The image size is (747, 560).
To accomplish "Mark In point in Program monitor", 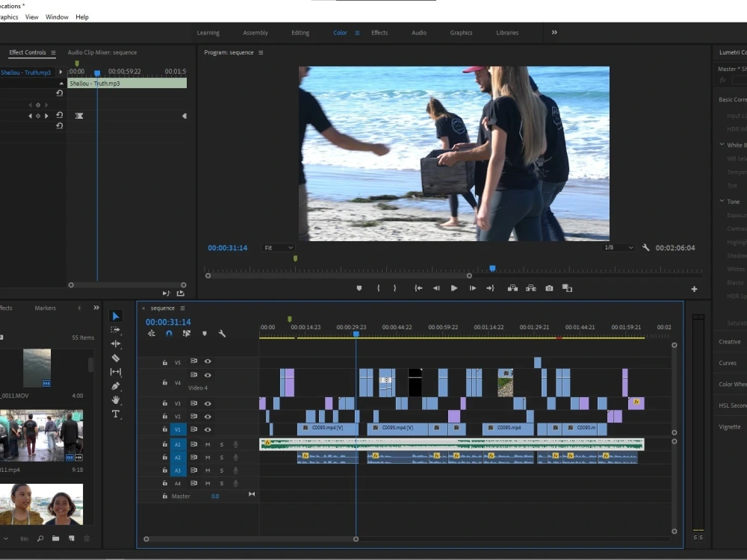I will pos(378,288).
